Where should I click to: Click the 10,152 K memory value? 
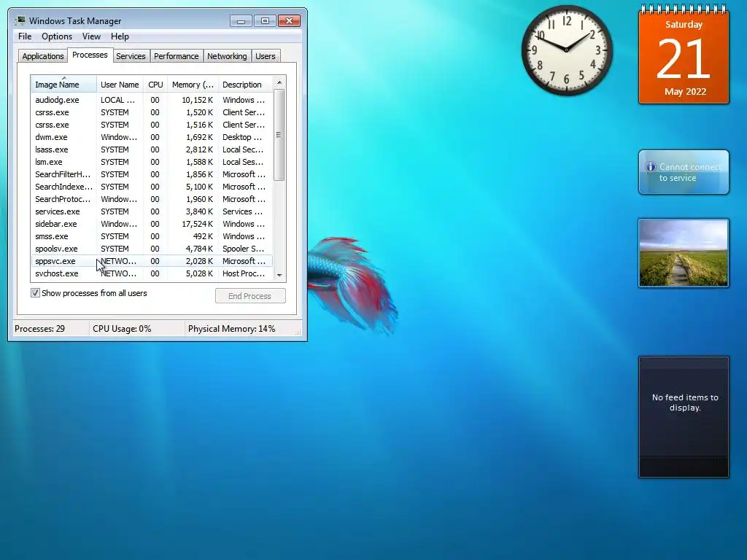197,100
